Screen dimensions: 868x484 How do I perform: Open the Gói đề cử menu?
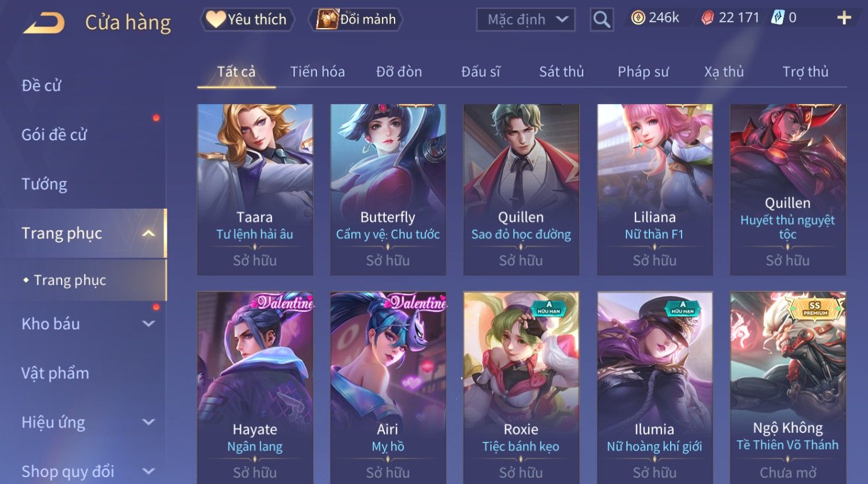(x=54, y=135)
